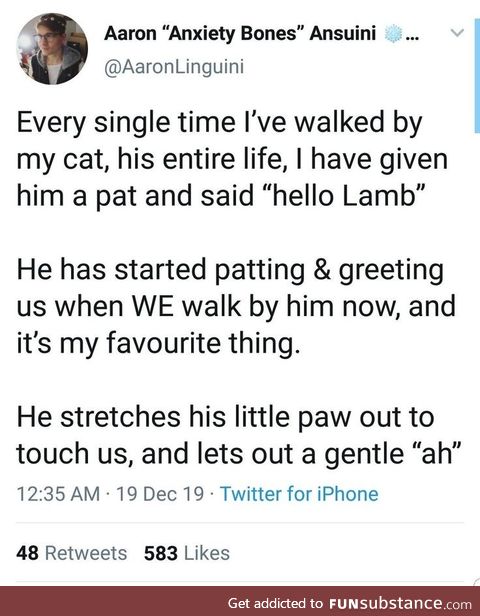Click the 19 Dec 19 date
The image size is (480, 616).
[x=160, y=494]
